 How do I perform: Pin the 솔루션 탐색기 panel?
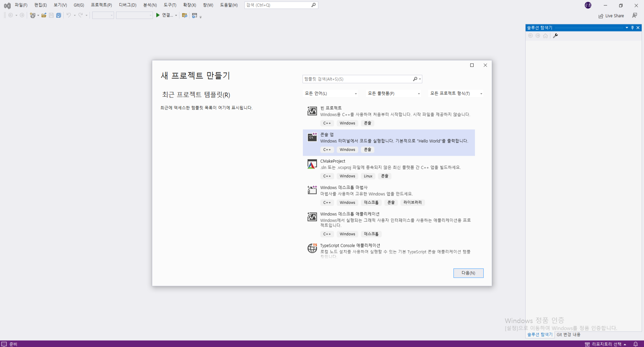(632, 28)
